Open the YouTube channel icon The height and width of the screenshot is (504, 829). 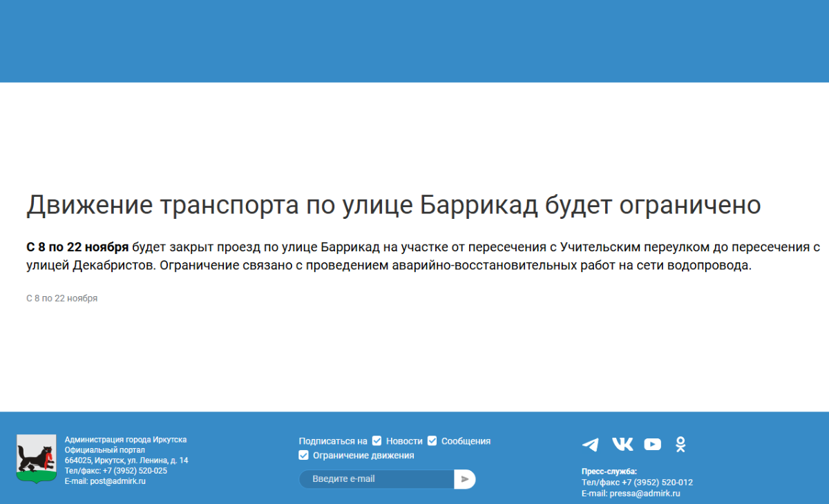click(652, 444)
